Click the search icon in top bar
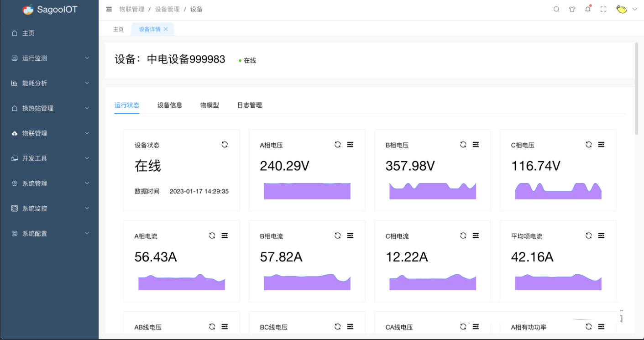This screenshot has width=644, height=340. [556, 9]
